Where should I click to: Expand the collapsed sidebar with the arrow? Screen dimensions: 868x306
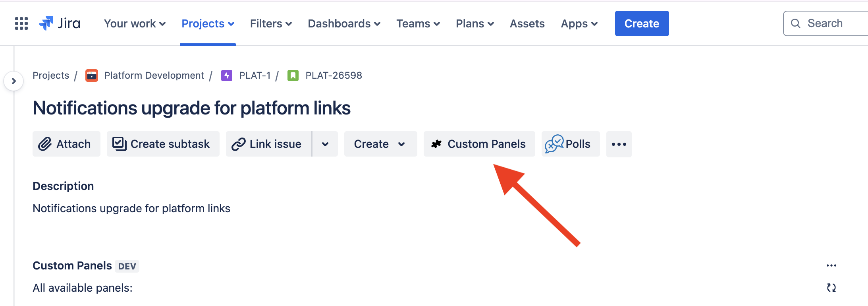click(x=14, y=81)
